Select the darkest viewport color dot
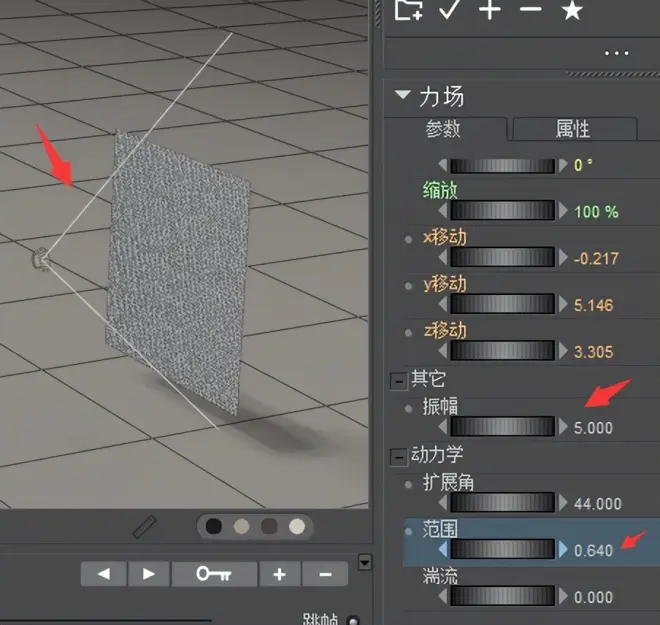 tap(213, 526)
